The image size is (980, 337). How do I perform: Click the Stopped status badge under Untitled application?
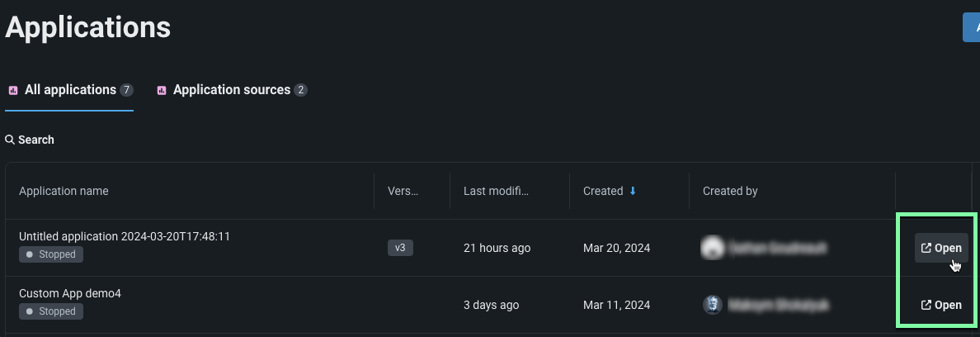[51, 254]
